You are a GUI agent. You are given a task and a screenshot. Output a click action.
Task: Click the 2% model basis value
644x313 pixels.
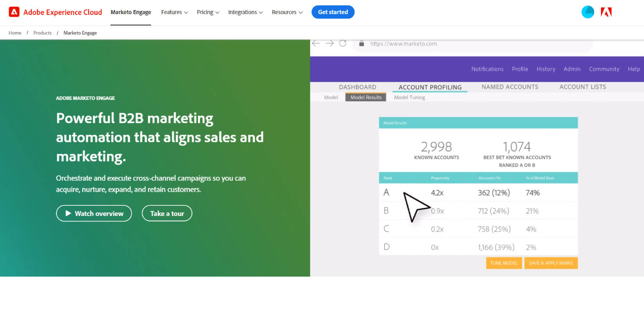pos(531,247)
